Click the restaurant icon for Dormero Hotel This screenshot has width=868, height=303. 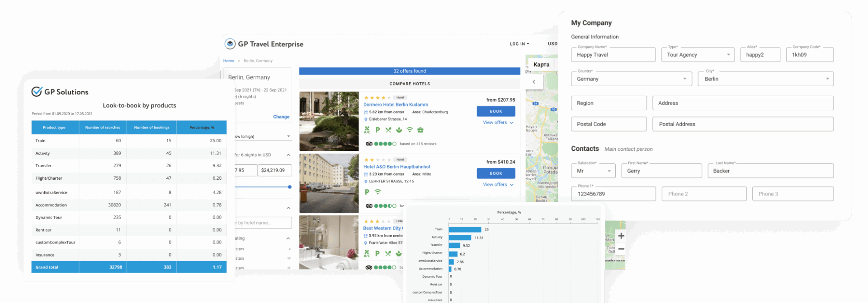(x=388, y=130)
